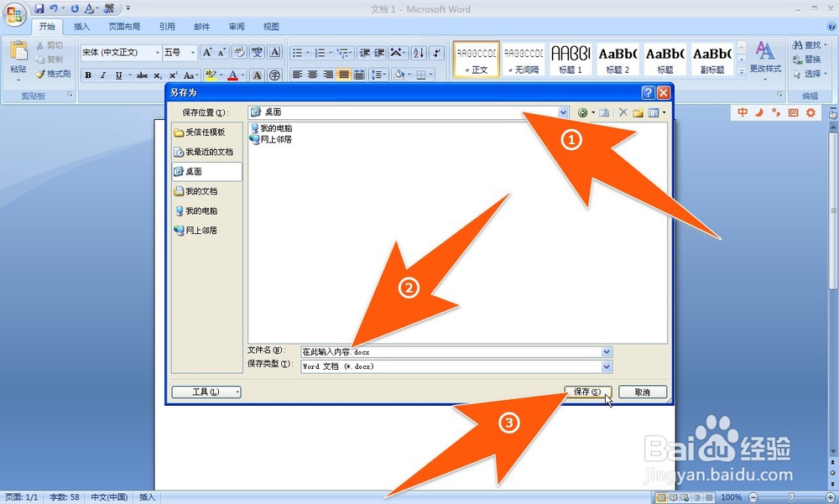This screenshot has height=504, width=839.
Task: Click the Bullets list icon
Action: click(x=298, y=53)
